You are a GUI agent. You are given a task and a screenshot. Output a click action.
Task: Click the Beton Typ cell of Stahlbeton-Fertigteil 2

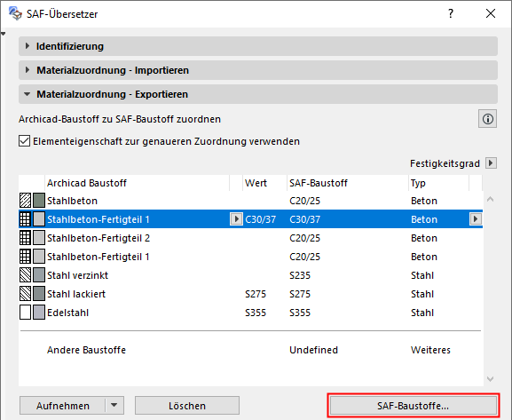pyautogui.click(x=424, y=238)
